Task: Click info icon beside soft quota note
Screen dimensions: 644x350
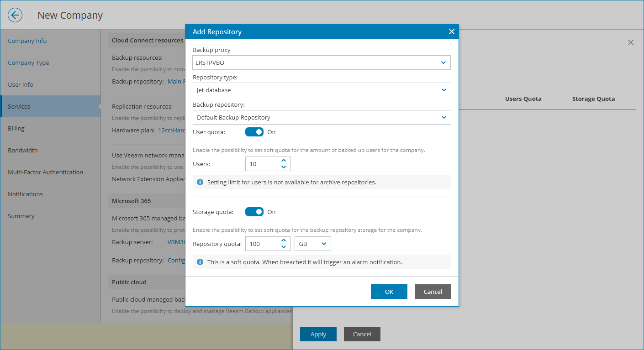Action: pos(200,262)
